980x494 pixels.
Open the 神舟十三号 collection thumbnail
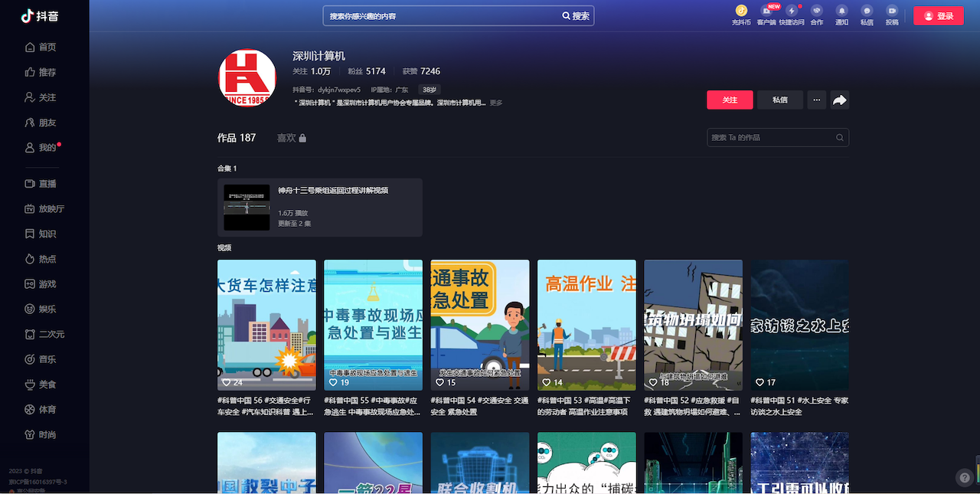[247, 208]
